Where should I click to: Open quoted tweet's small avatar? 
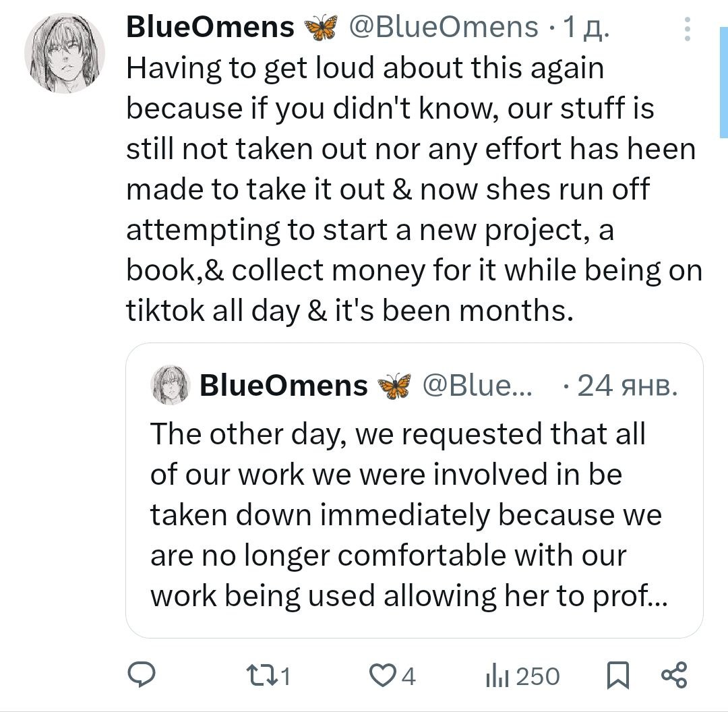point(170,385)
